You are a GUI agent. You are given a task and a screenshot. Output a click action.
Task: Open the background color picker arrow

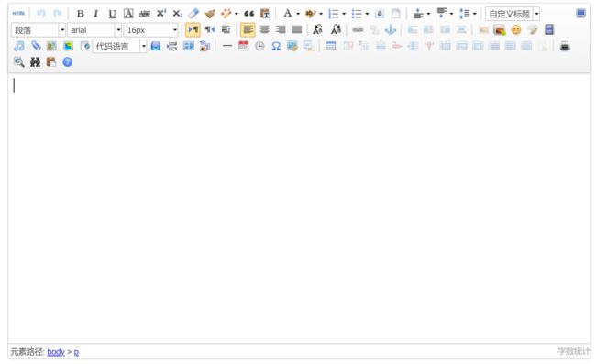point(321,14)
